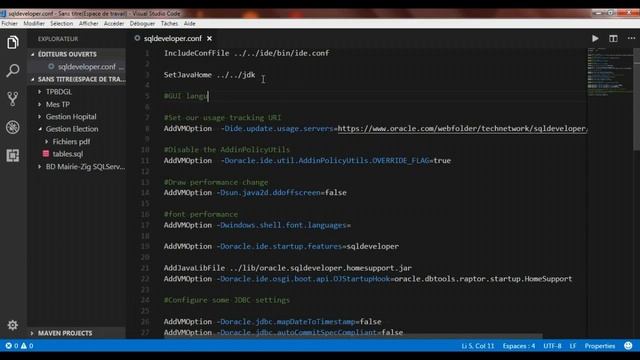Open the Search view in activity bar
The width and height of the screenshot is (640, 360).
(13, 71)
